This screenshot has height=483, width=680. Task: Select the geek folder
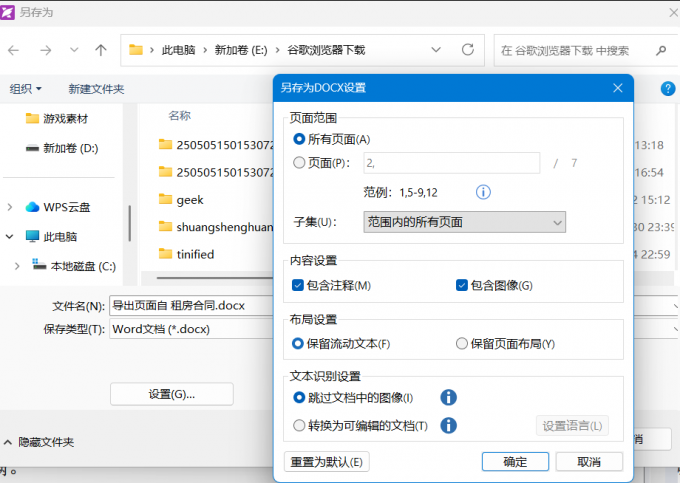[x=190, y=199]
